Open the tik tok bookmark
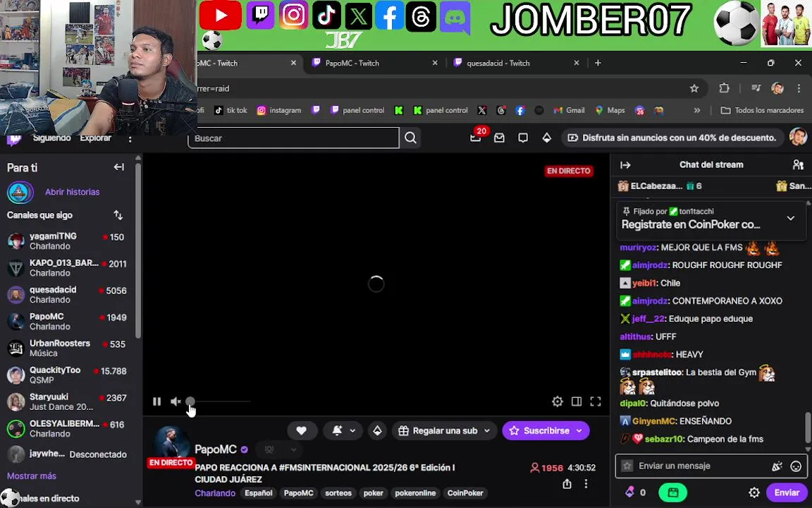The height and width of the screenshot is (508, 812). (231, 110)
